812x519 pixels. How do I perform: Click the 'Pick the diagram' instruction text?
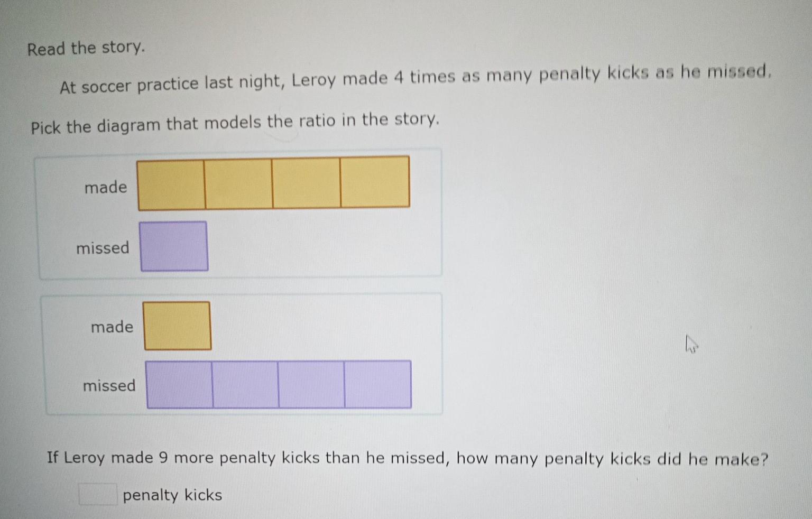[235, 123]
